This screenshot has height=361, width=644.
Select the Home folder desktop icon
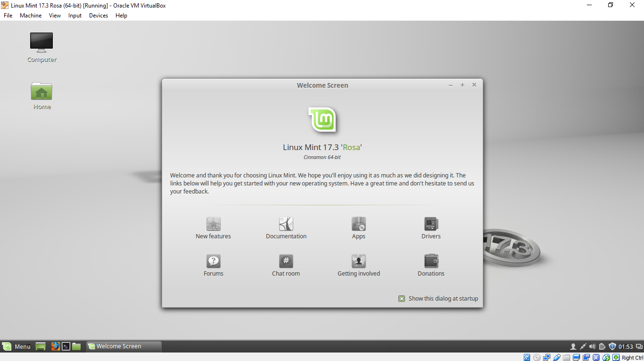coord(41,91)
